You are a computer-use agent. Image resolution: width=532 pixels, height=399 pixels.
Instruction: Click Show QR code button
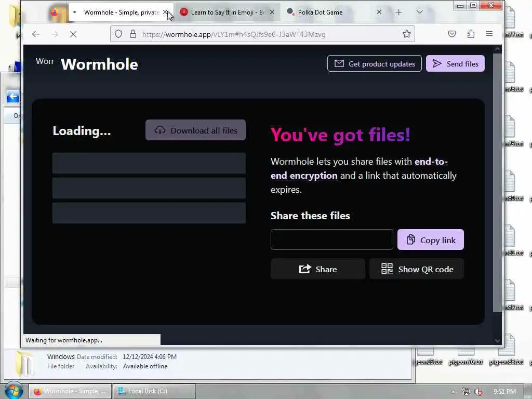(x=416, y=269)
